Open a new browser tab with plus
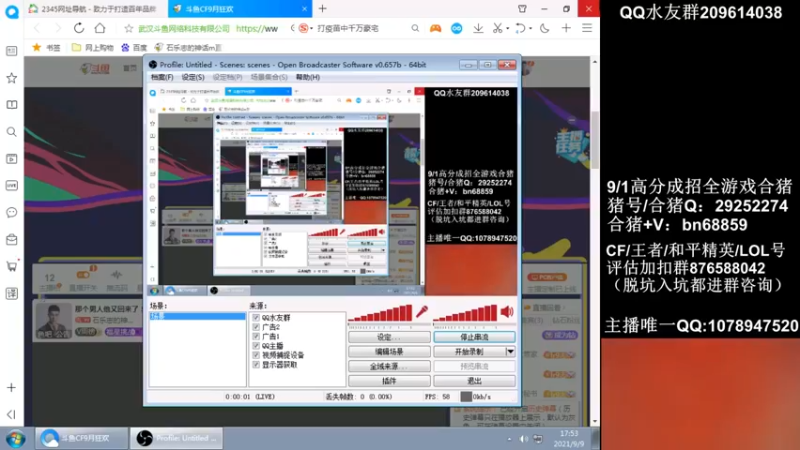This screenshot has height=450, width=800. (x=322, y=9)
